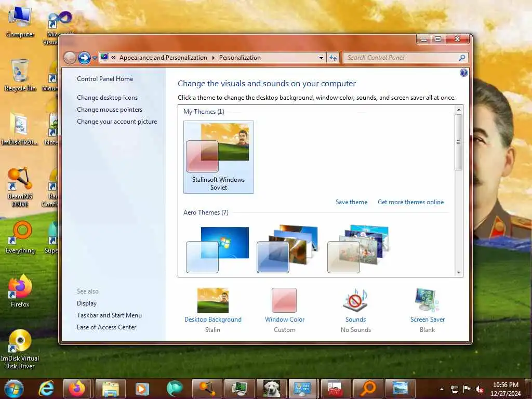
Task: Open the green monitor app in taskbar
Action: [239, 389]
